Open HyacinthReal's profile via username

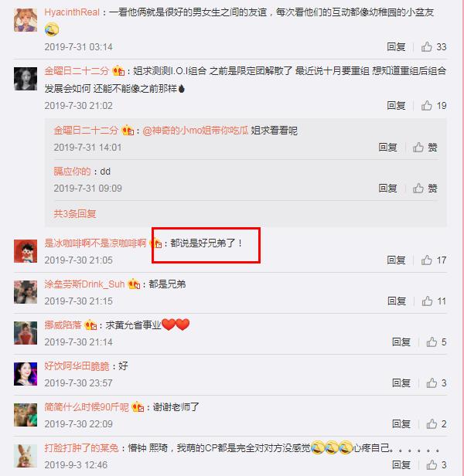pos(72,12)
